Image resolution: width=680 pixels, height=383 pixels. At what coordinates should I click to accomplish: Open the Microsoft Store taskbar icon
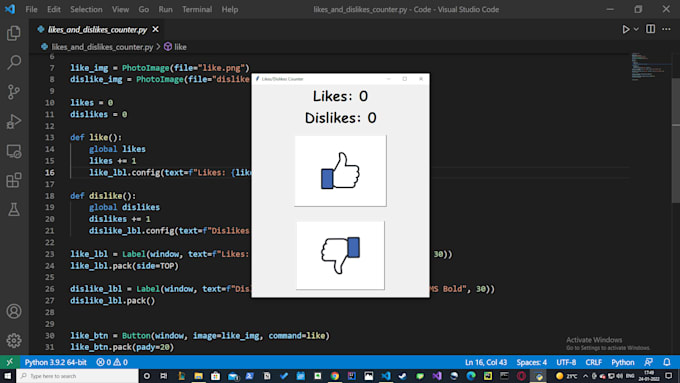tap(216, 376)
